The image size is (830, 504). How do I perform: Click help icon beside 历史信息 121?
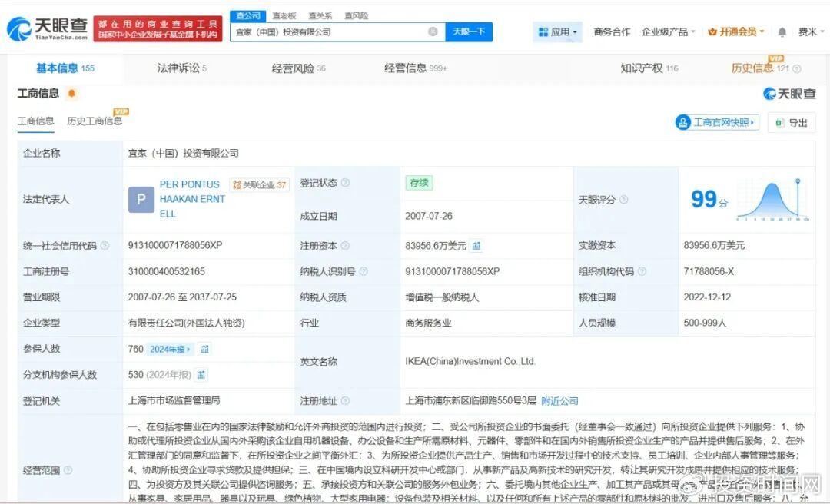[x=797, y=69]
